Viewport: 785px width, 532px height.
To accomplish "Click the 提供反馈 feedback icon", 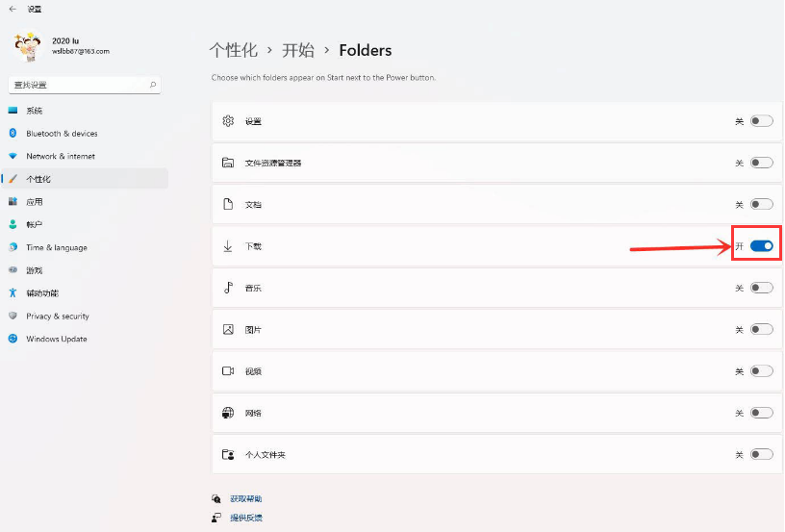I will point(216,518).
